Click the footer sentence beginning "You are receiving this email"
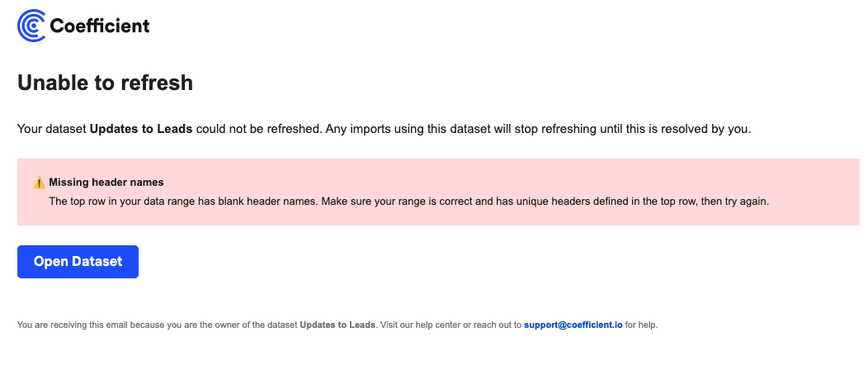 point(337,325)
